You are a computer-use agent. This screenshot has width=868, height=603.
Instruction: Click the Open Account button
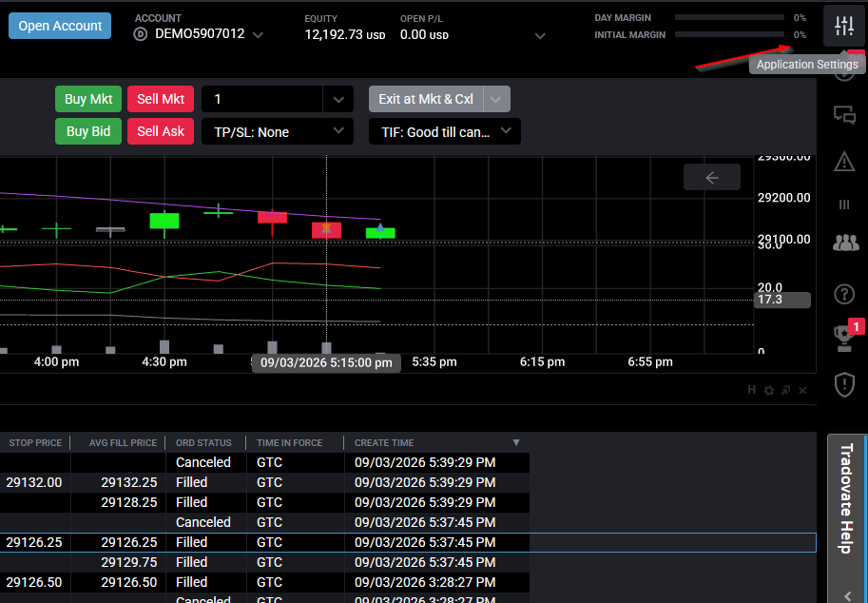tap(60, 26)
